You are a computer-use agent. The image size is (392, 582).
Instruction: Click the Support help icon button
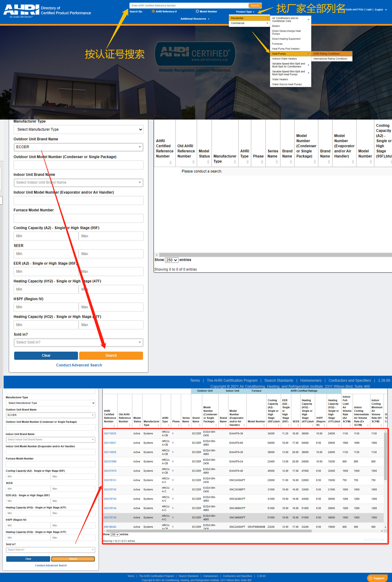pyautogui.click(x=377, y=578)
